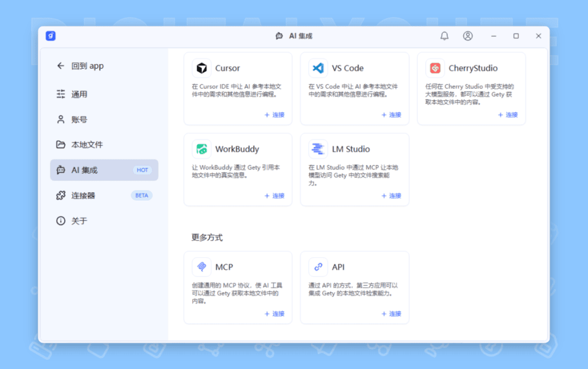Click the robot icon in the title bar
This screenshot has width=588, height=369.
pos(279,35)
